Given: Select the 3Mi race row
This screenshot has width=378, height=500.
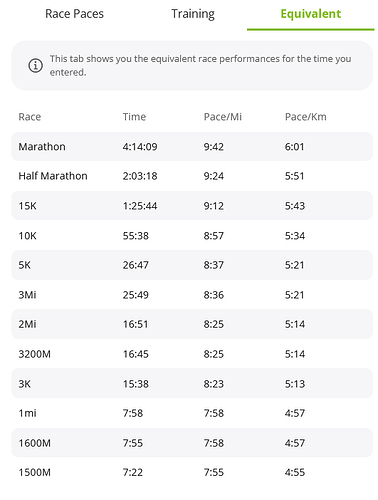Looking at the screenshot, I should pos(192,295).
